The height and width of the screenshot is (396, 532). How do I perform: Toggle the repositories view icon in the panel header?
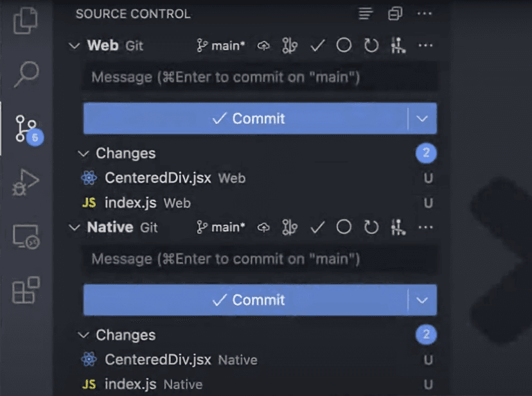pos(395,13)
